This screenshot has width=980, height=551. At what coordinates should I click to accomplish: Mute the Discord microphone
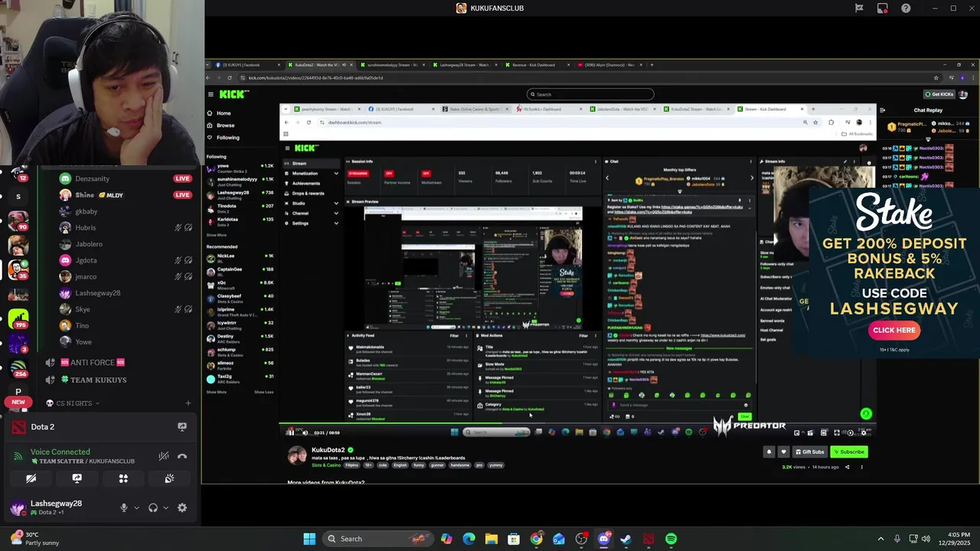pos(123,507)
